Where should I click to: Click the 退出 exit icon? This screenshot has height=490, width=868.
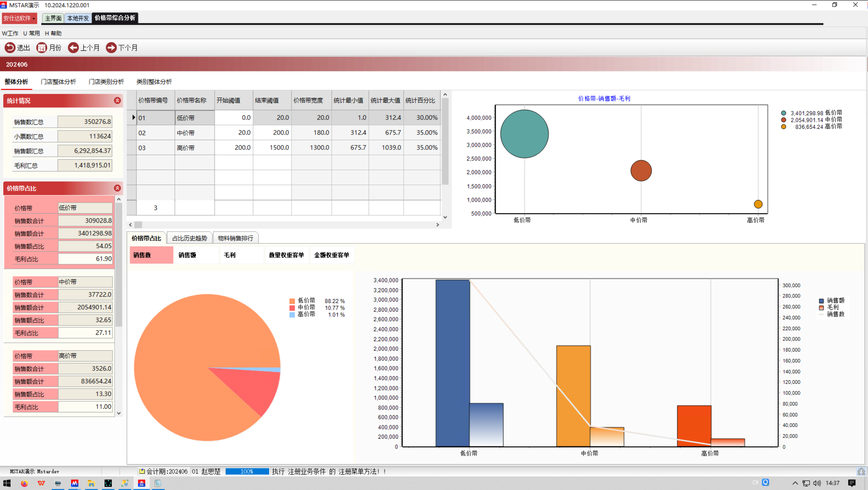[10, 48]
